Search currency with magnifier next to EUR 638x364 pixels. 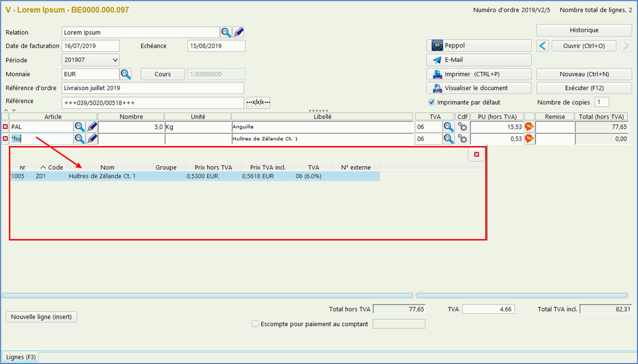pos(125,74)
